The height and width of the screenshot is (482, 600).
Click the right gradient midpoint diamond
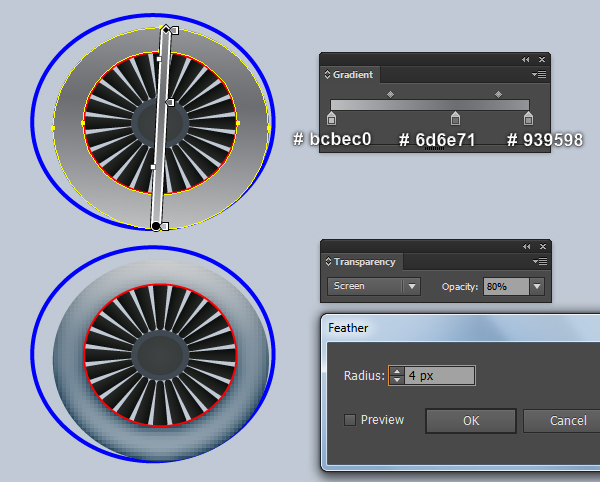point(498,94)
